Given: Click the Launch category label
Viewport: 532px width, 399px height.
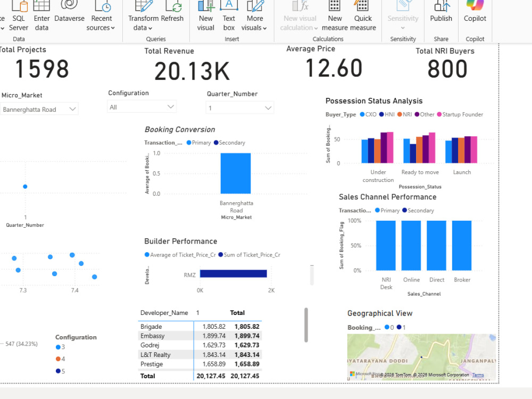Looking at the screenshot, I should (x=462, y=172).
